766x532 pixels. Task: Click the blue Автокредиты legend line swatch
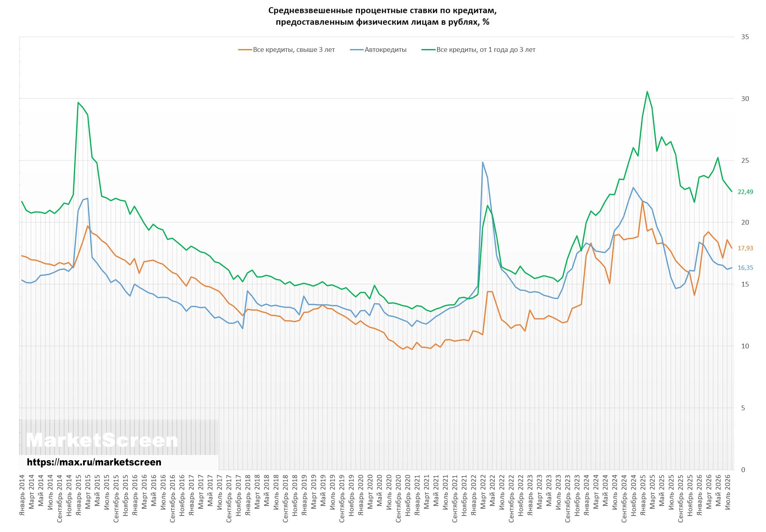pos(357,50)
